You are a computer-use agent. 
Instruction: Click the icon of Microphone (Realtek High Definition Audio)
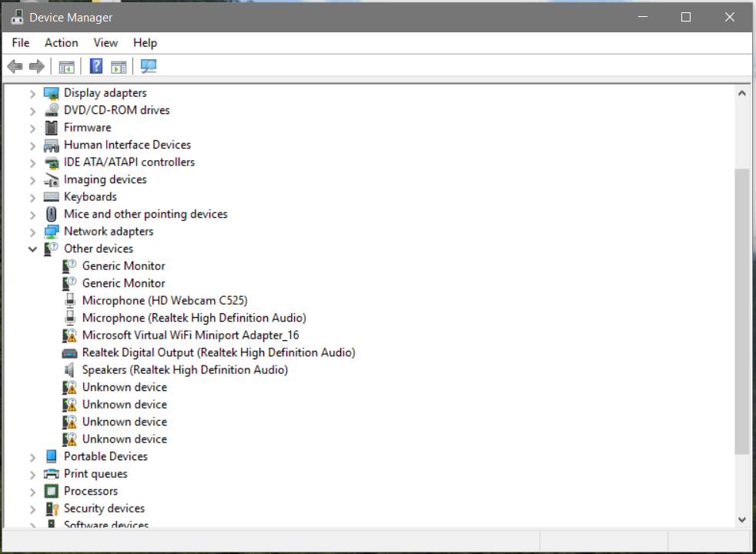click(x=70, y=318)
